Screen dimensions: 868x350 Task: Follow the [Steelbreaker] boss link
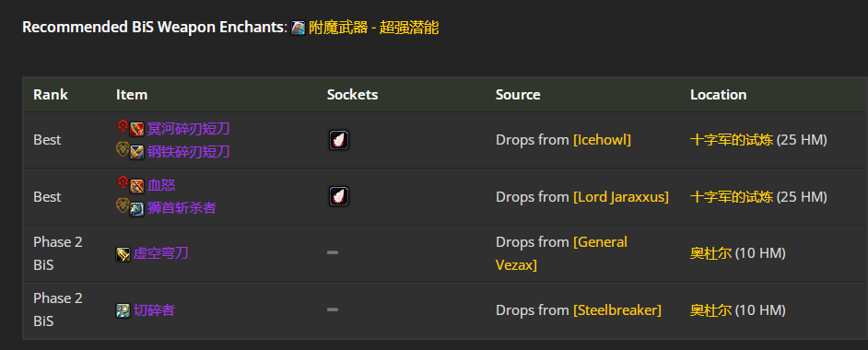click(x=617, y=310)
